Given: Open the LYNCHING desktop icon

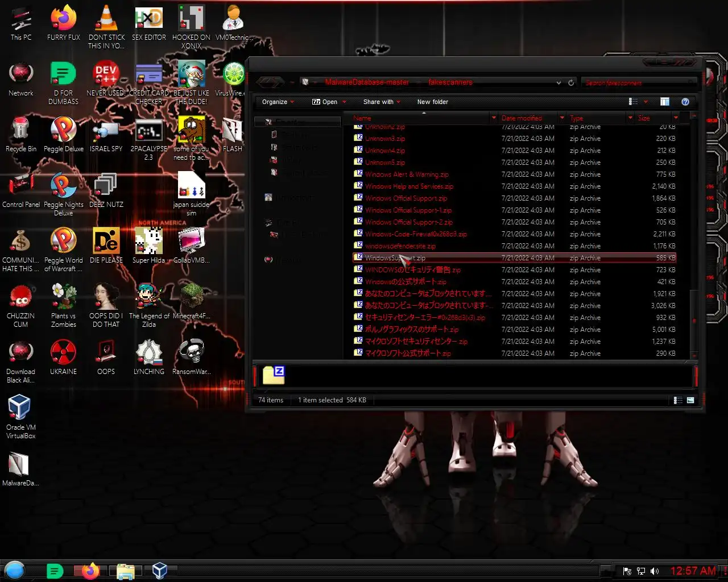Looking at the screenshot, I should pyautogui.click(x=149, y=358).
